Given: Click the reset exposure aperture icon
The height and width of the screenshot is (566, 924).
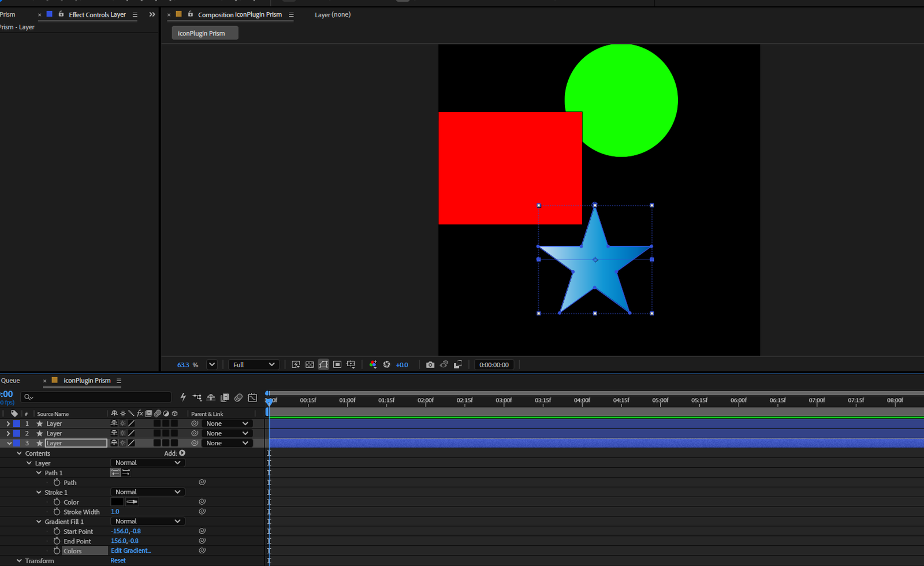Looking at the screenshot, I should pos(386,364).
